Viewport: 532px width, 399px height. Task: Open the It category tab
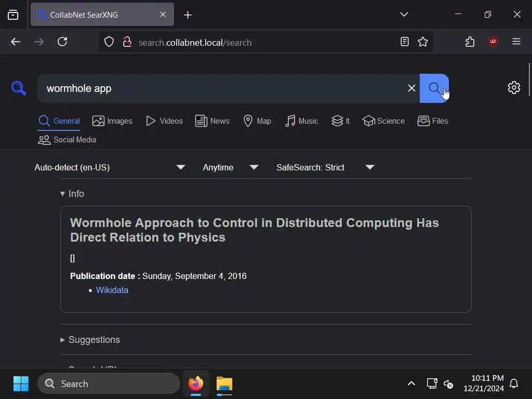340,121
